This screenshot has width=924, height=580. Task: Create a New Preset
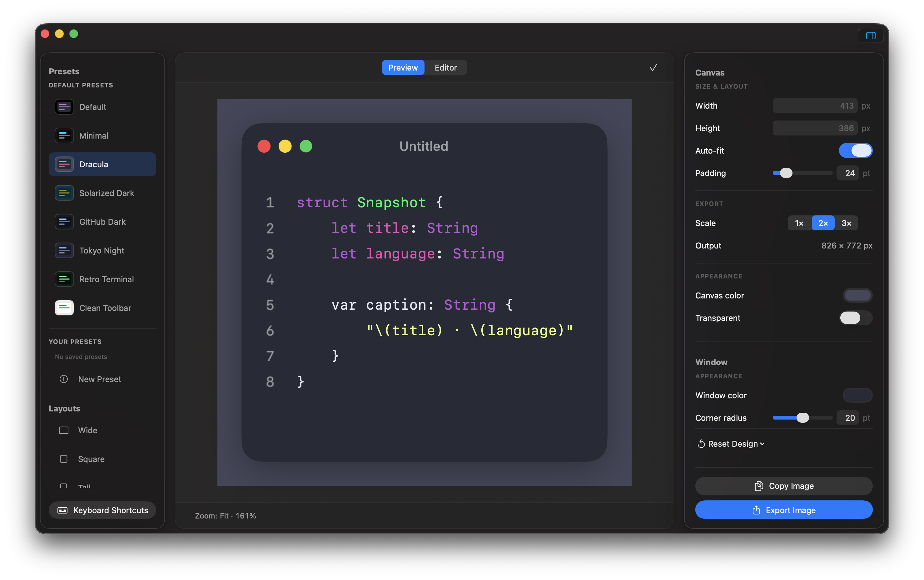pos(102,379)
